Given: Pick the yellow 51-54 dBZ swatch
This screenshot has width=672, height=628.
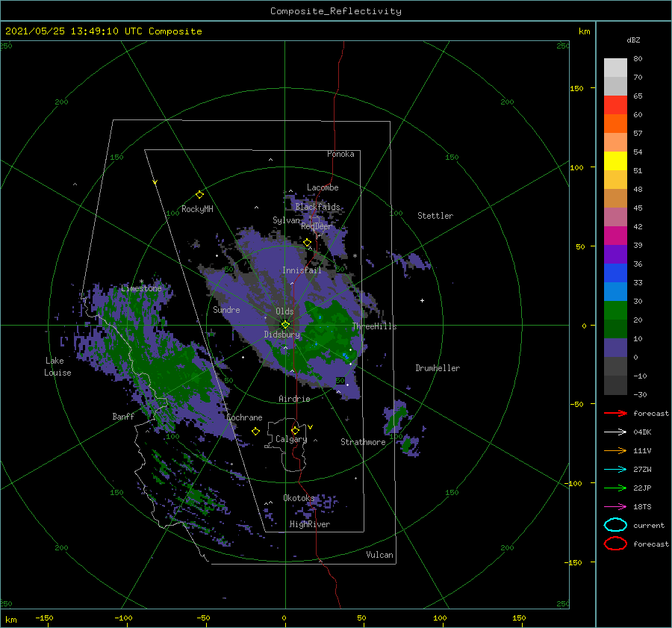Looking at the screenshot, I should (x=615, y=161).
